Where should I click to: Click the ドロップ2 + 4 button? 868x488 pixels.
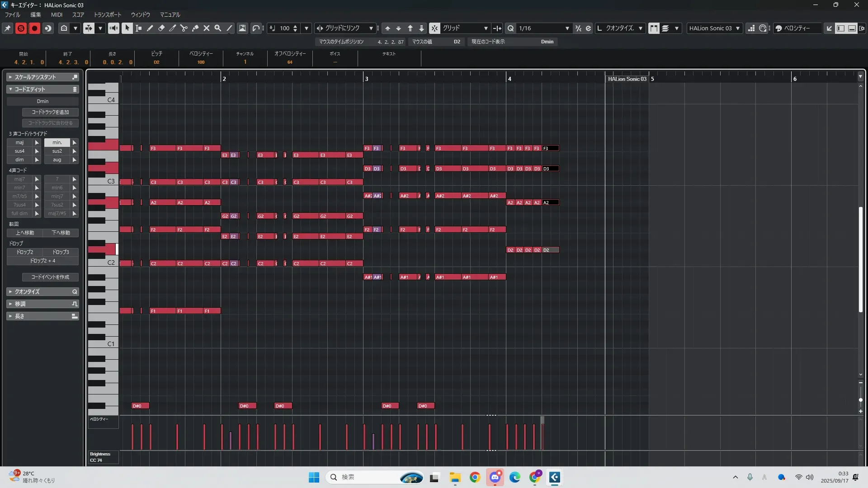coord(42,261)
